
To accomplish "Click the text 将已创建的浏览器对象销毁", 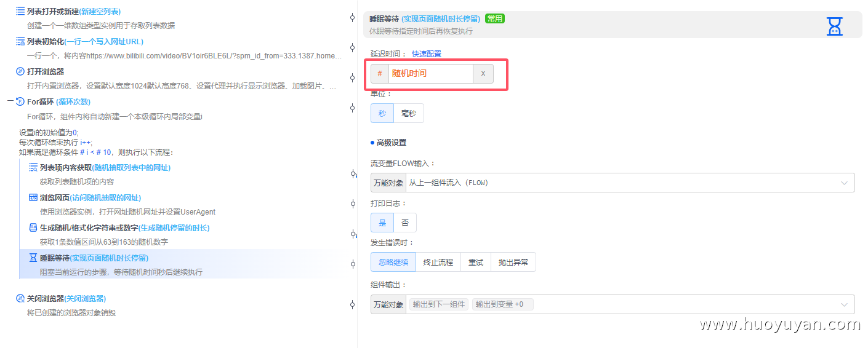I will [71, 312].
